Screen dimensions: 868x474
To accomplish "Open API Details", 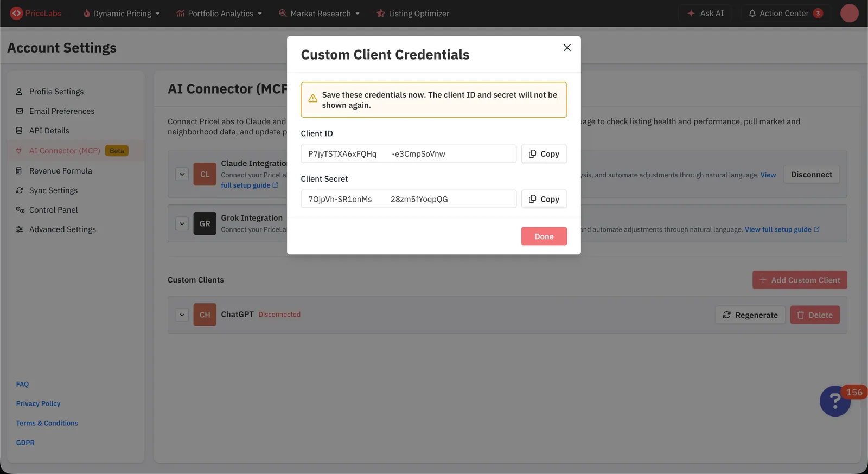I will click(49, 131).
